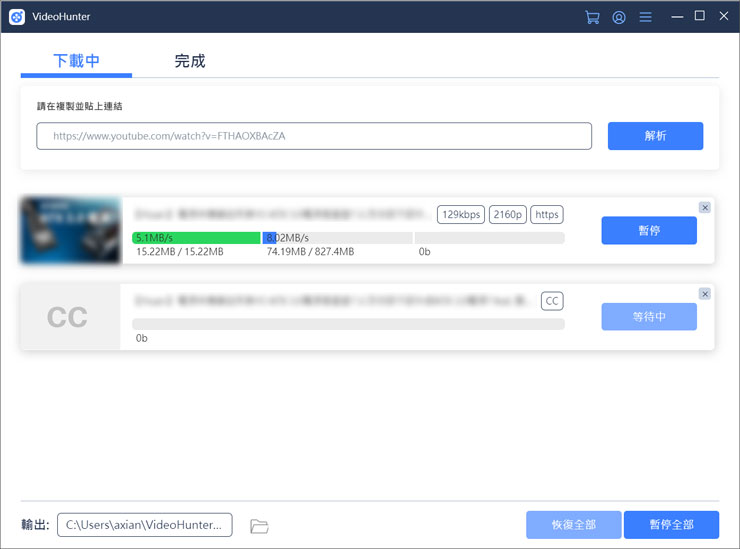Viewport: 740px width, 549px height.
Task: Click the YouTube URL input field
Action: tap(314, 136)
